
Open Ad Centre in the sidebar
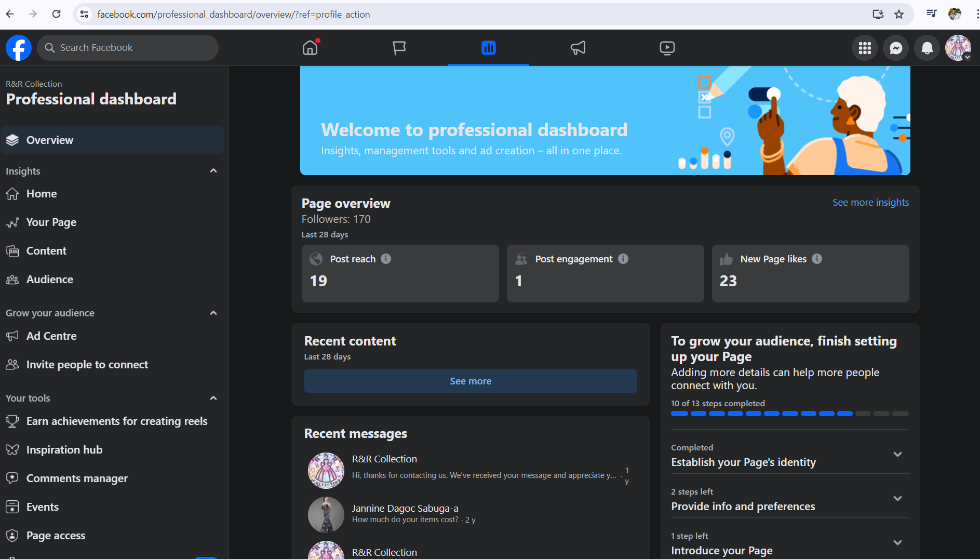(x=112, y=336)
